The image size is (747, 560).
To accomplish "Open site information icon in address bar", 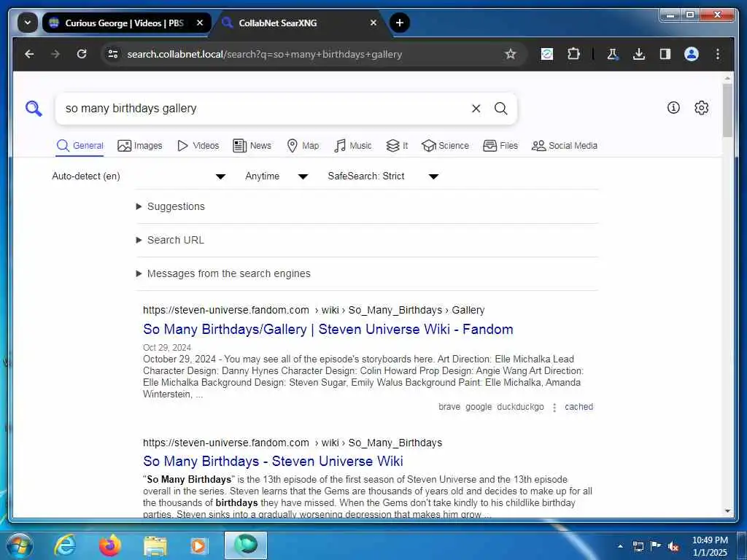I will (x=113, y=54).
